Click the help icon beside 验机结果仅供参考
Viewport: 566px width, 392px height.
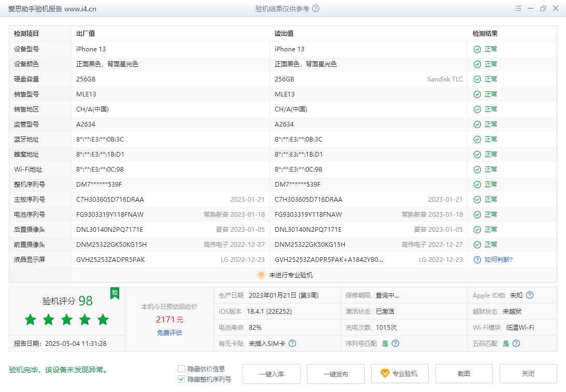(316, 8)
